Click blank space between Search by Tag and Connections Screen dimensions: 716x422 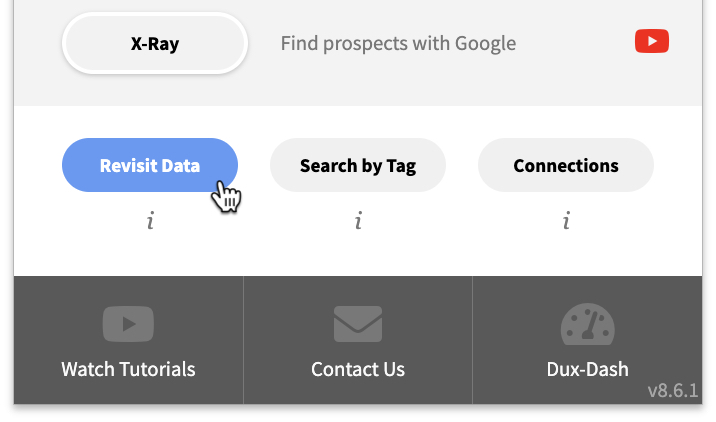[462, 165]
